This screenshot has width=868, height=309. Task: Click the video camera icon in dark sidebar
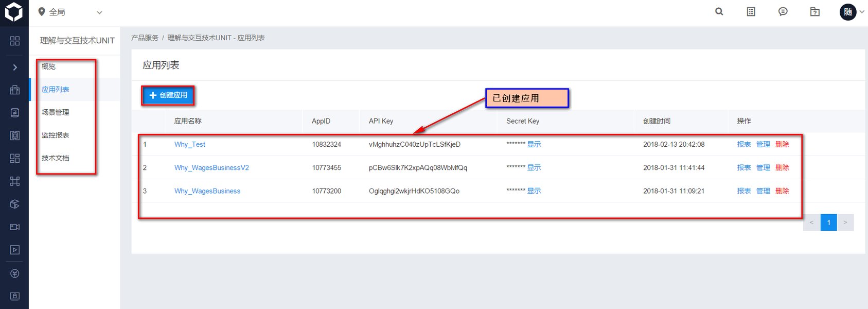[15, 227]
